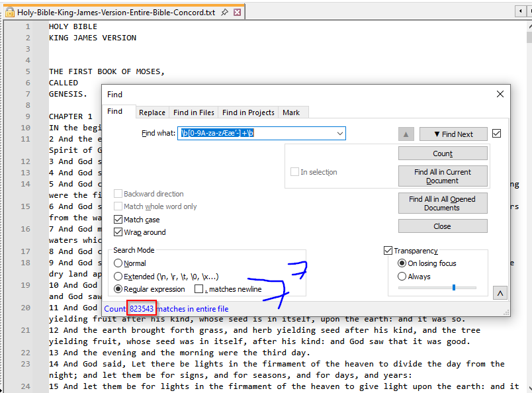Click the Count matches status message

click(166, 309)
